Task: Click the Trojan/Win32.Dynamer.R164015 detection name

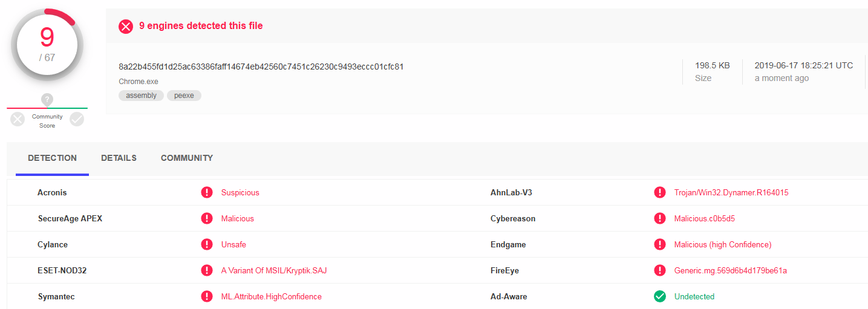Action: pyautogui.click(x=731, y=192)
